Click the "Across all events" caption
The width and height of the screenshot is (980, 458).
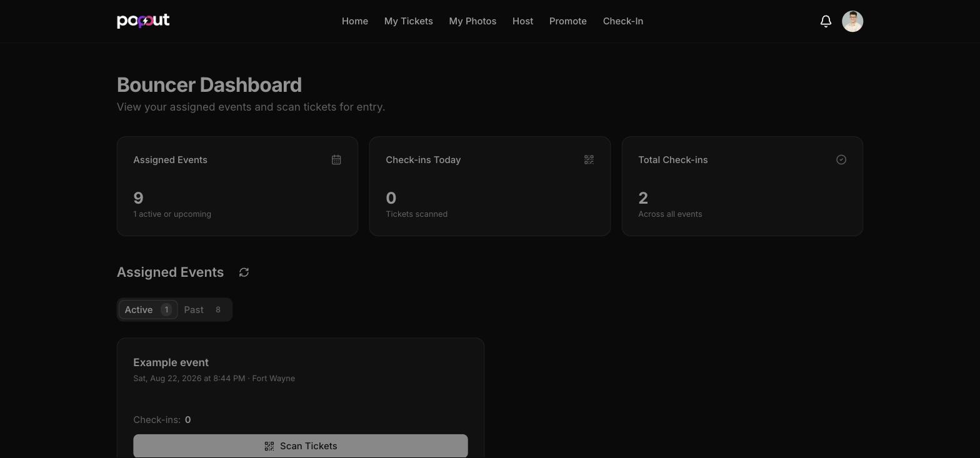point(670,214)
